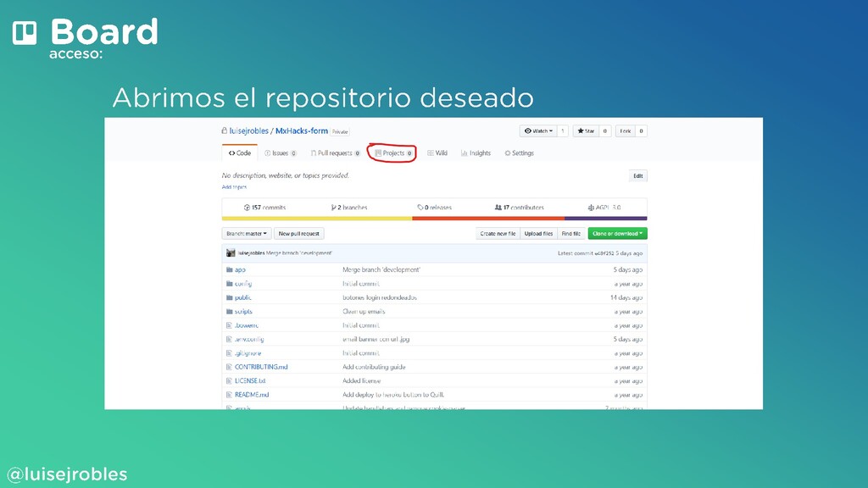Viewport: 868px width, 488px height.
Task: Open the .gitignore file
Action: click(248, 353)
